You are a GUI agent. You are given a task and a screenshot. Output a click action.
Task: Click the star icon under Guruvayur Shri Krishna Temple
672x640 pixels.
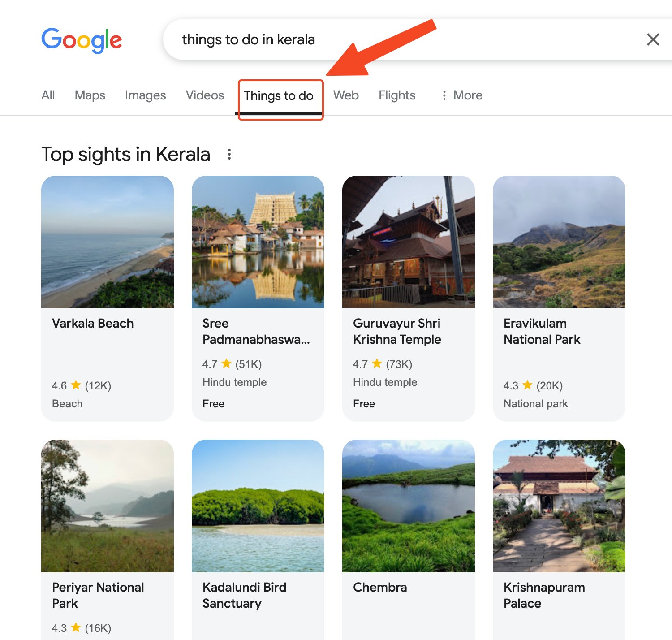pos(377,364)
